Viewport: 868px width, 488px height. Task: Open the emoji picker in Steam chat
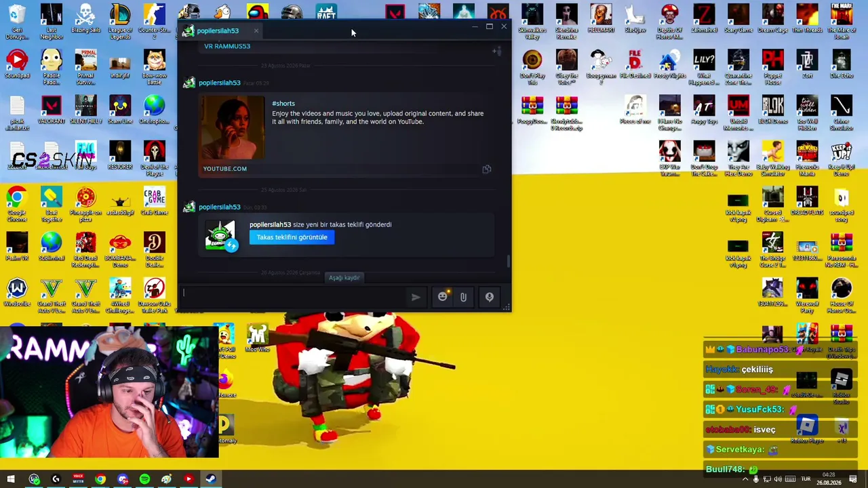[443, 296]
